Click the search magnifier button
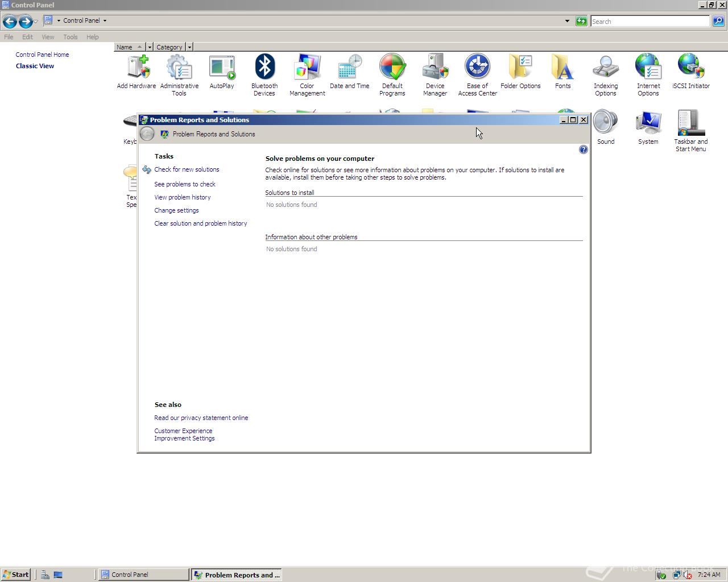Viewport: 728px width, 582px height. tap(718, 21)
